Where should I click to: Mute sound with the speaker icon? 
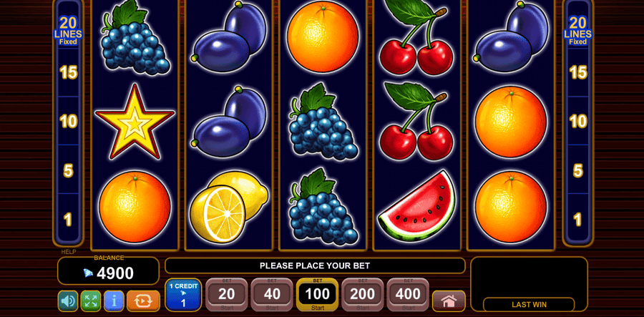[x=68, y=301]
